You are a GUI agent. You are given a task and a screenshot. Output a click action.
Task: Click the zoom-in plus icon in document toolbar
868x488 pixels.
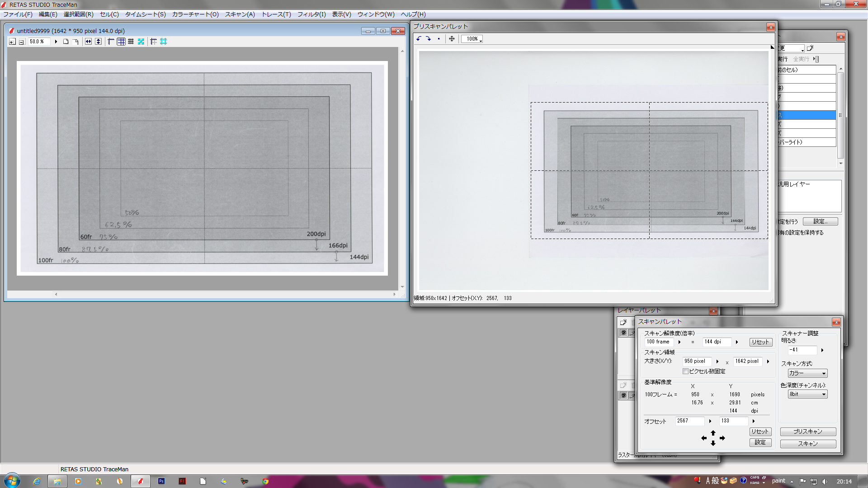tap(12, 42)
